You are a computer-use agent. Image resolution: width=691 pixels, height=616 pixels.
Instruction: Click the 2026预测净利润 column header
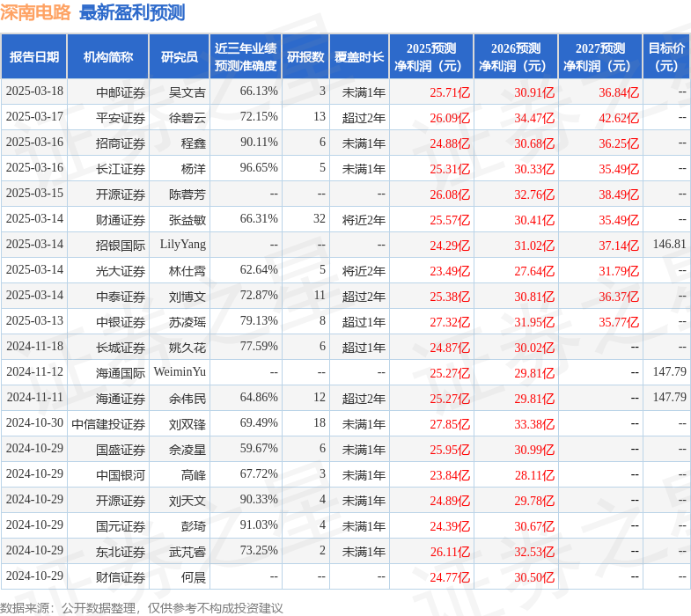tap(515, 57)
